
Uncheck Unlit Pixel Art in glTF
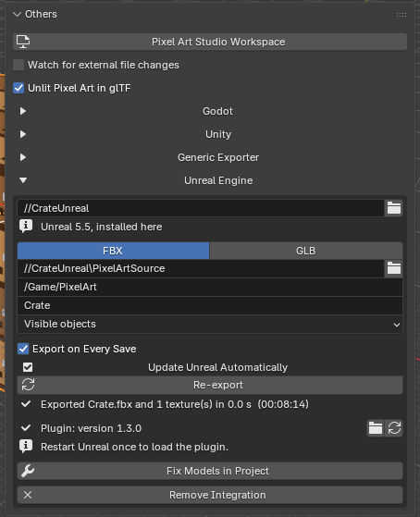[19, 88]
